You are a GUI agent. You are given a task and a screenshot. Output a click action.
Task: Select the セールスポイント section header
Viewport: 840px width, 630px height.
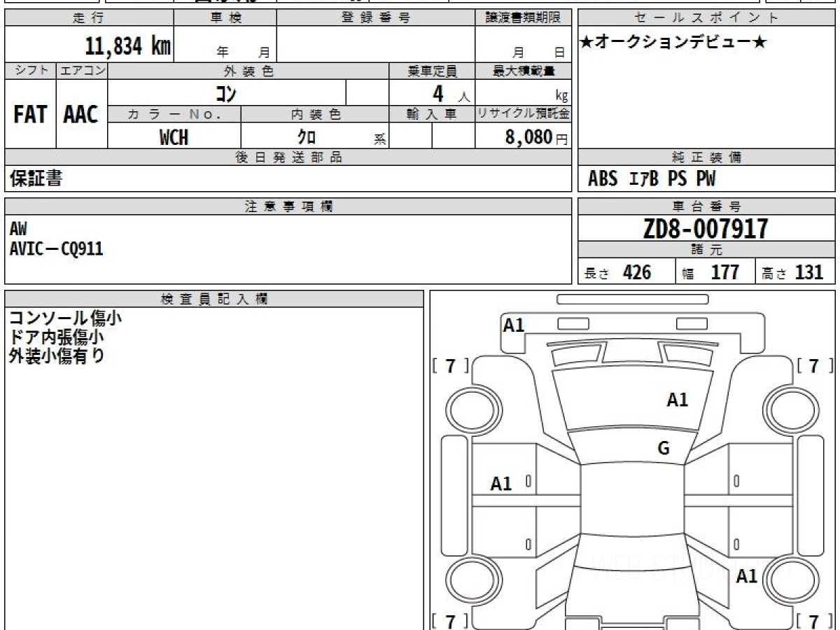click(x=706, y=17)
